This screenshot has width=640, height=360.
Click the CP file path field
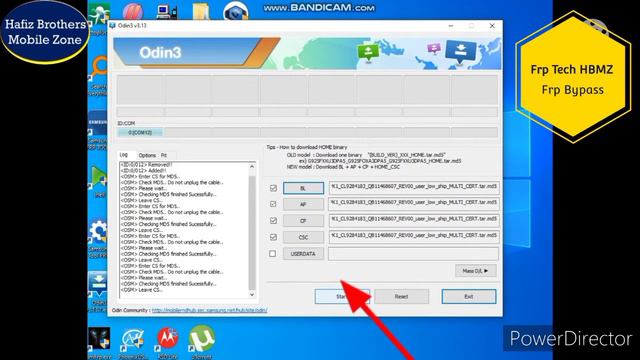pos(413,220)
